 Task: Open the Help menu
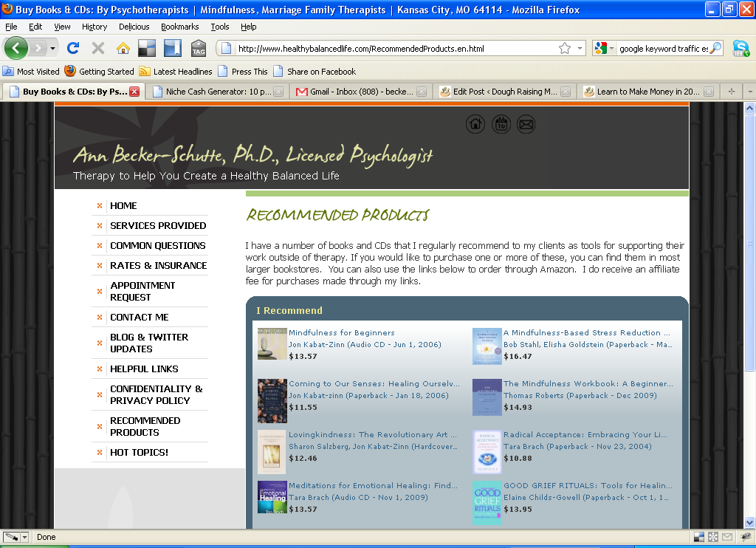[248, 27]
